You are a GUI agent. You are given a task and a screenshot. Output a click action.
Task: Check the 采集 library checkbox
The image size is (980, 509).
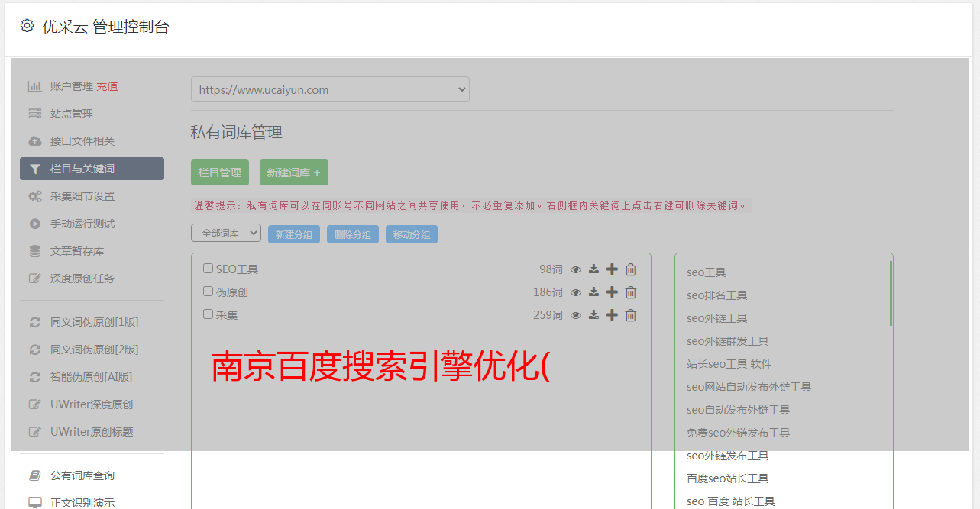208,314
